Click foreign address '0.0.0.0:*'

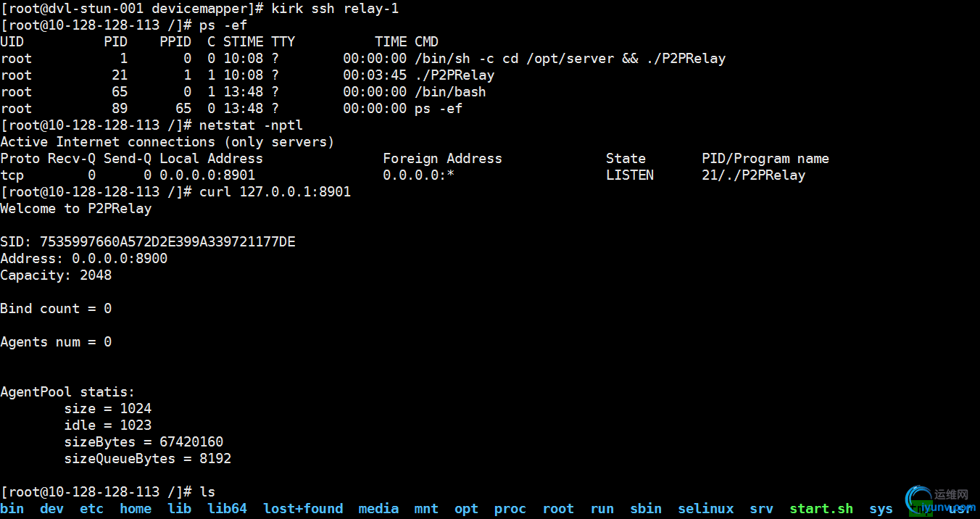419,175
